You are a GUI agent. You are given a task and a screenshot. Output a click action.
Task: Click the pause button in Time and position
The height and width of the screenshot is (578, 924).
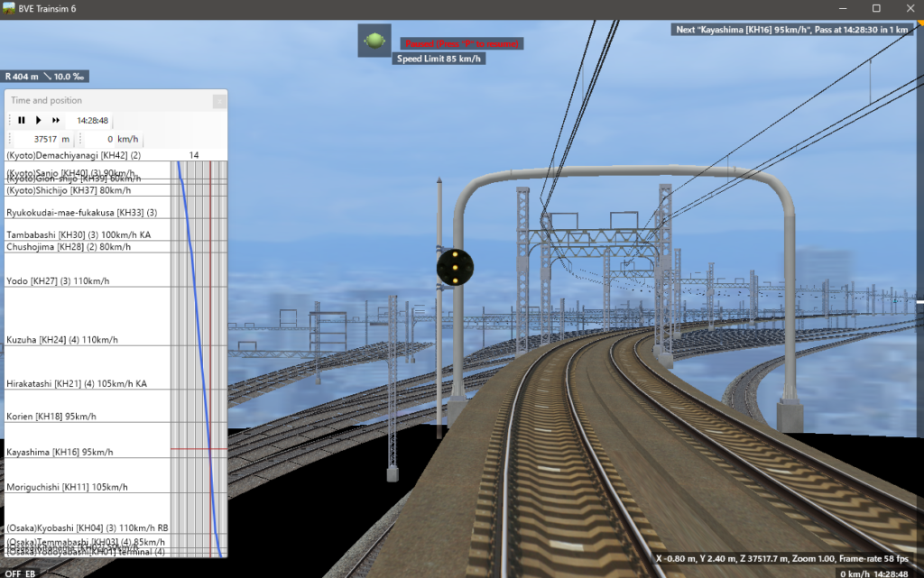[22, 120]
